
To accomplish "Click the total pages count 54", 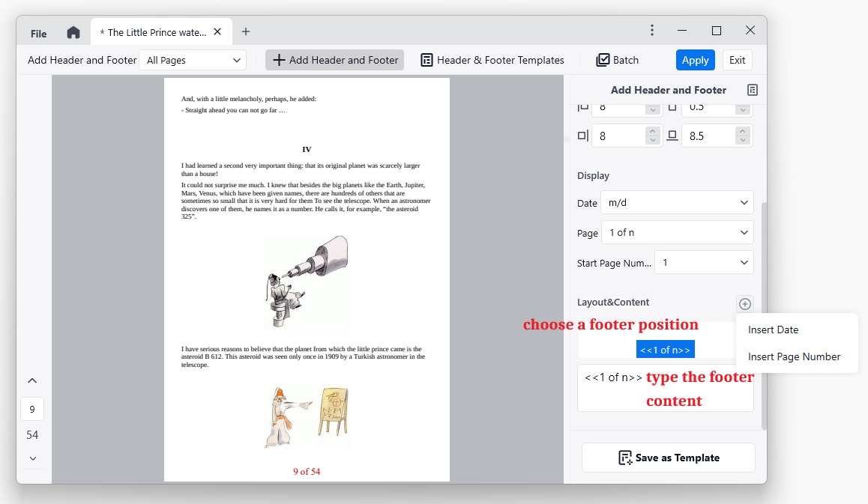I will coord(32,435).
